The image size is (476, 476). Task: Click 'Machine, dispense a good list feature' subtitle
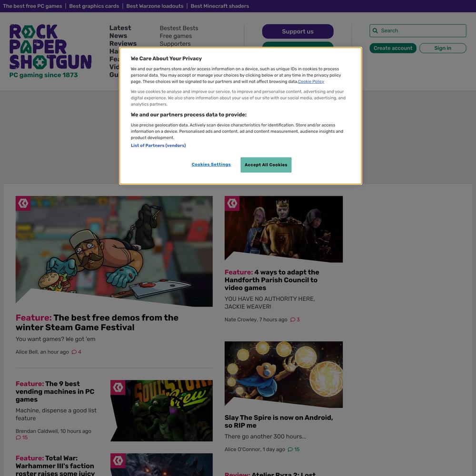pyautogui.click(x=56, y=415)
